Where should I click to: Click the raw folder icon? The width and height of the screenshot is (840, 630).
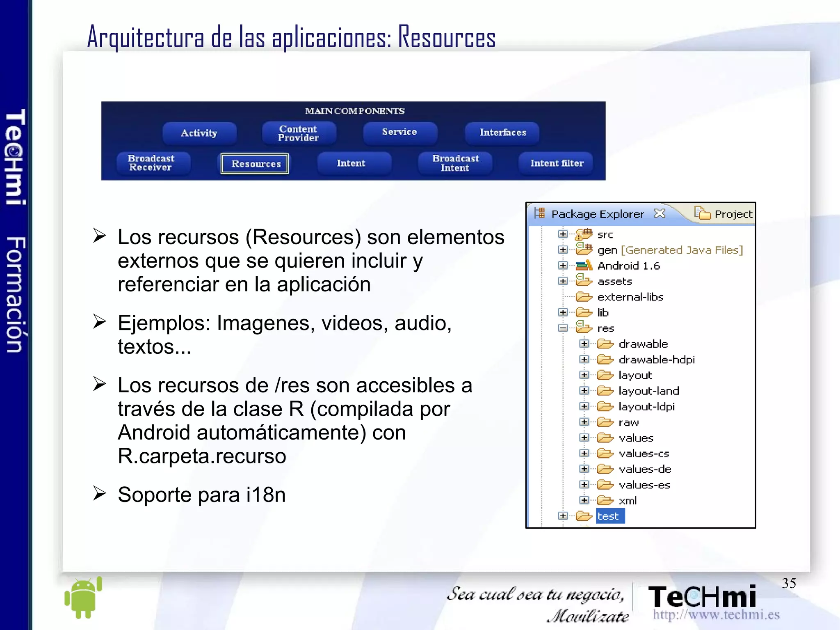pyautogui.click(x=605, y=422)
